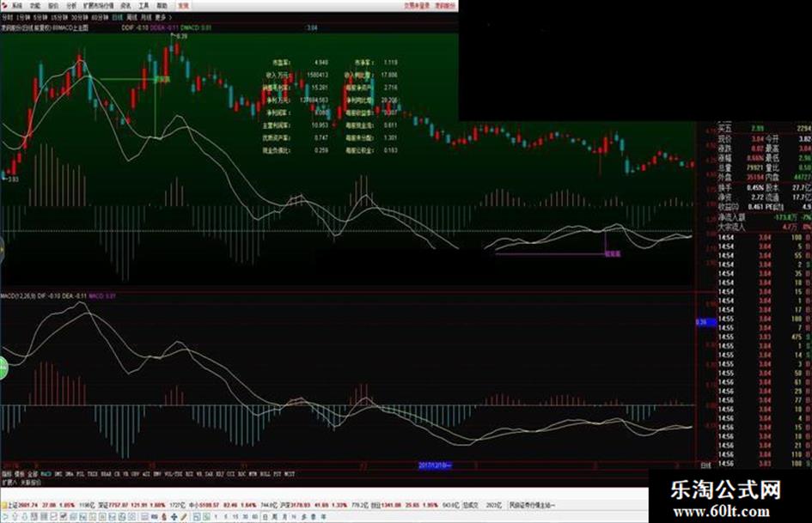Open the 帮助 menu
812x523 pixels.
[162, 6]
